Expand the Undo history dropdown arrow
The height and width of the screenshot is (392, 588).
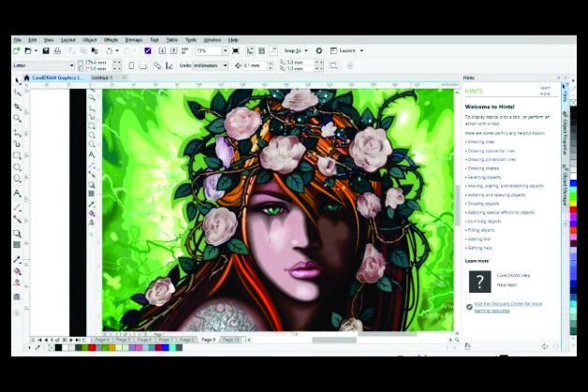[x=117, y=51]
